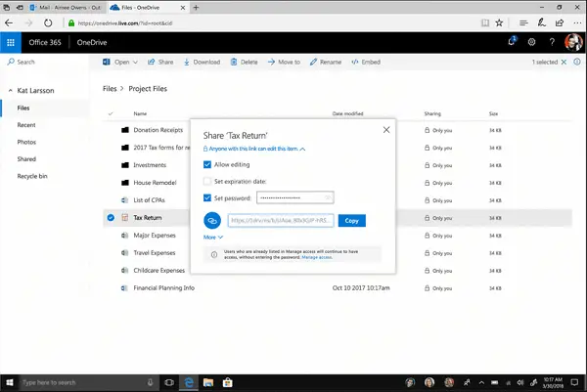Viewport: 587px width, 392px height.
Task: Click the Donation Receipts folder icon
Action: 125,130
